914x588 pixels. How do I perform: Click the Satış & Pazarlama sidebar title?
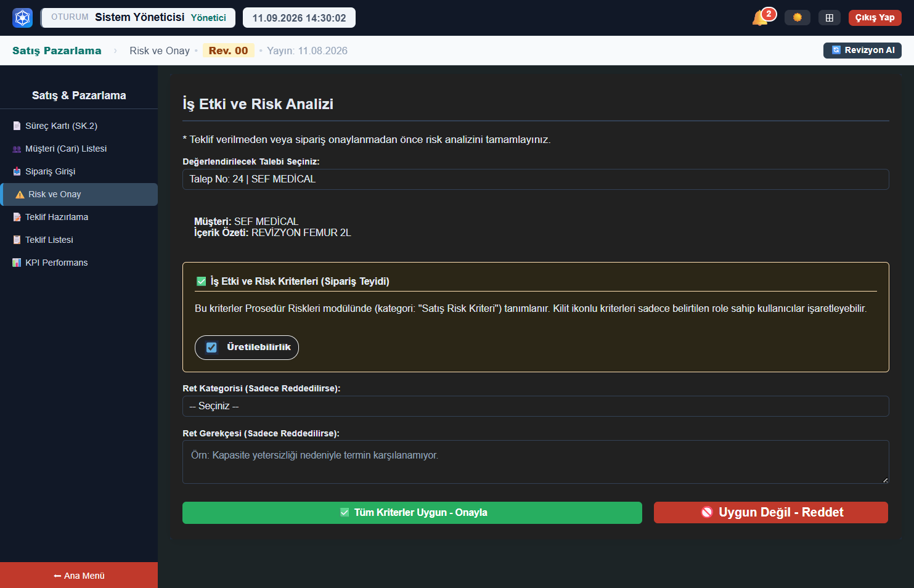79,96
